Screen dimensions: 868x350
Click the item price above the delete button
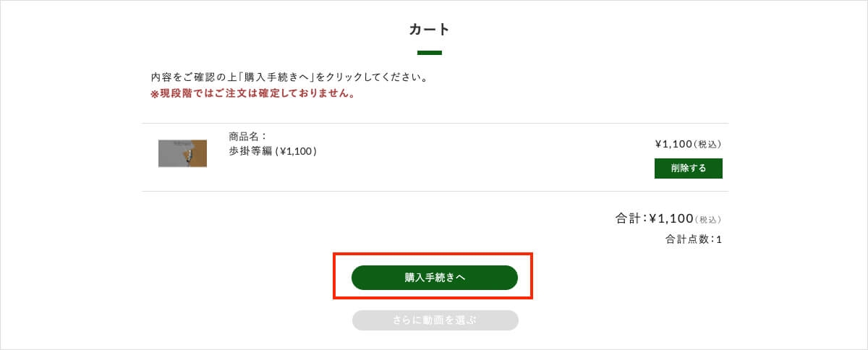(673, 144)
